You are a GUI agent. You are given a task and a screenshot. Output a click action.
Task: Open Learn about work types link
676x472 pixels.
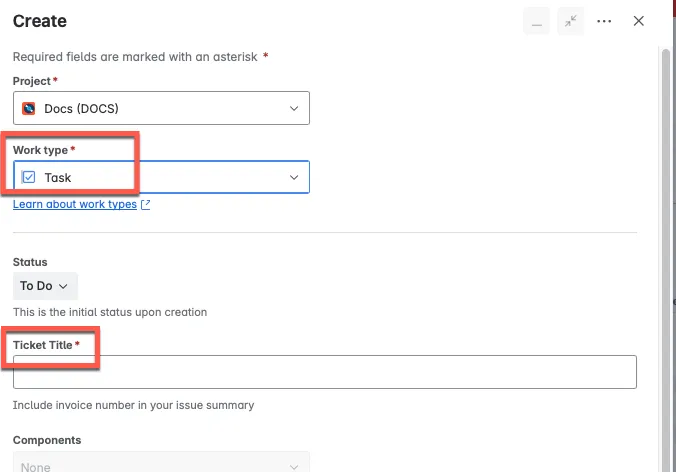75,204
